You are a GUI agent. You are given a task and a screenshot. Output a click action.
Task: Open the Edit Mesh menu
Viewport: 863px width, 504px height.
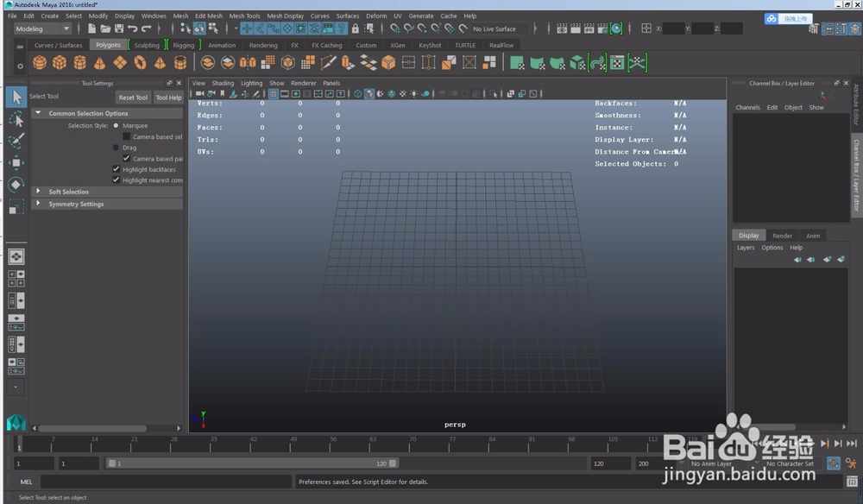(x=209, y=16)
